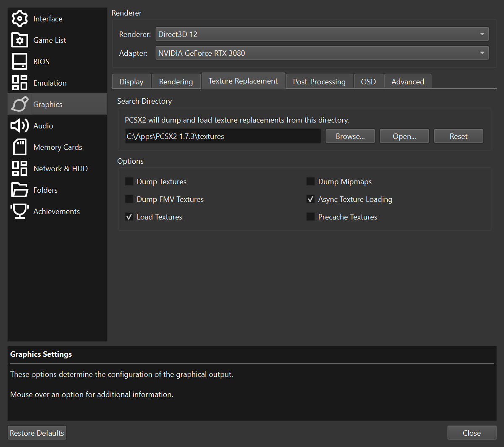Switch to the Advanced tab
504x447 pixels.
pos(408,81)
